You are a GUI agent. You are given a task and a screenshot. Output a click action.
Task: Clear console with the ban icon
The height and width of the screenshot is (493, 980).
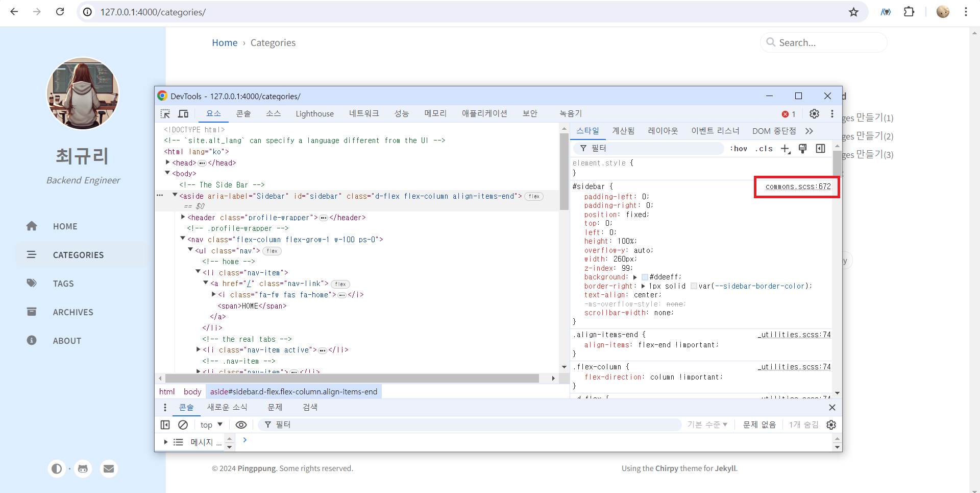[x=183, y=425]
